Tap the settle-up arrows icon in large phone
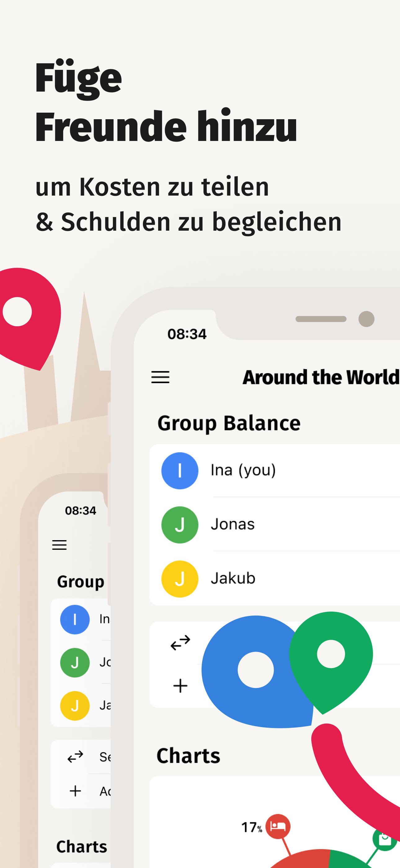Viewport: 400px width, 868px height. point(180,643)
